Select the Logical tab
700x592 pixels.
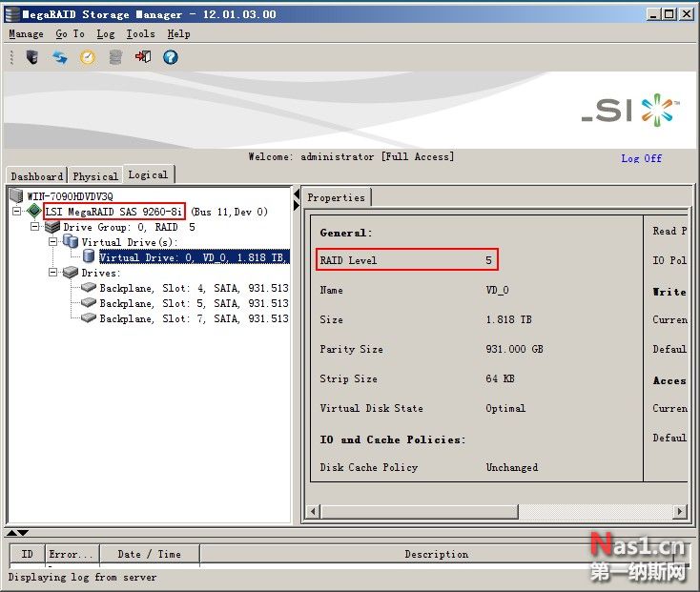pos(148,174)
